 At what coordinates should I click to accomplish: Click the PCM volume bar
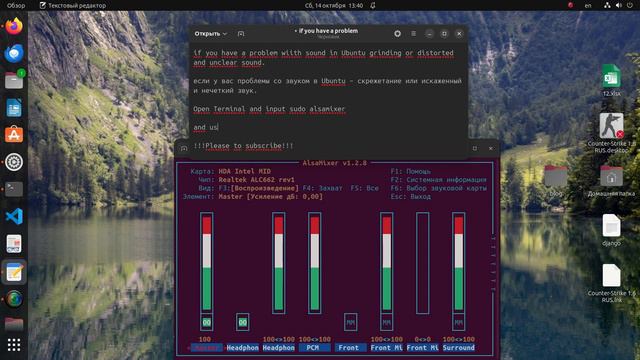tap(314, 263)
